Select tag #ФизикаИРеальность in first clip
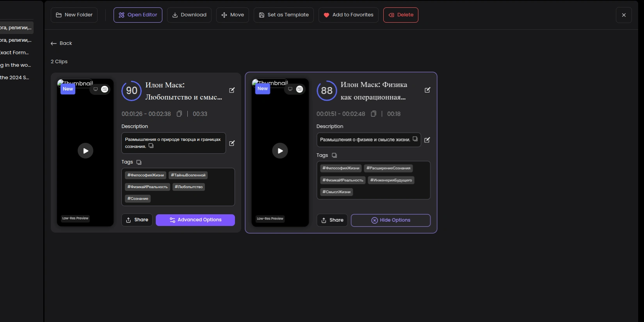Viewport: 644px width, 322px height. tap(148, 187)
